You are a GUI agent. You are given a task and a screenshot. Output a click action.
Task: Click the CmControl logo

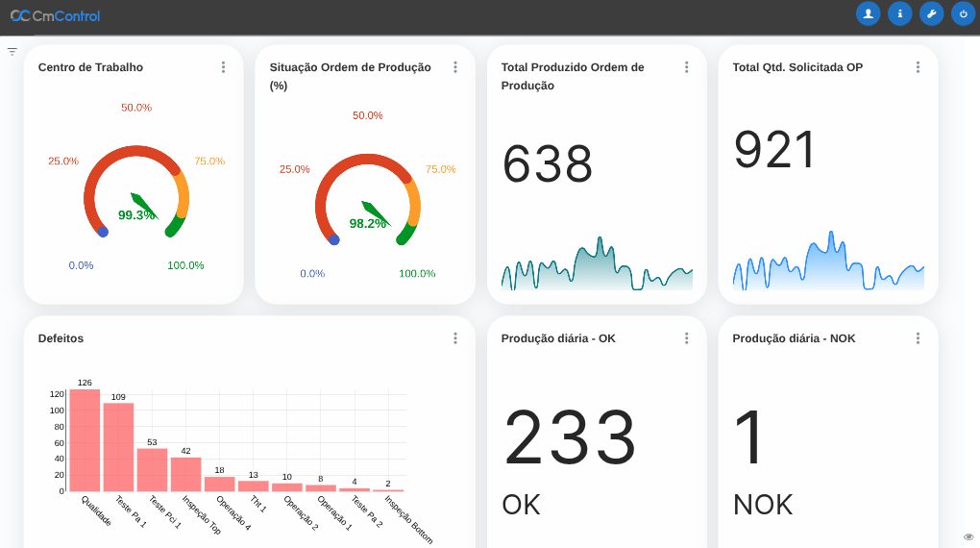[55, 15]
